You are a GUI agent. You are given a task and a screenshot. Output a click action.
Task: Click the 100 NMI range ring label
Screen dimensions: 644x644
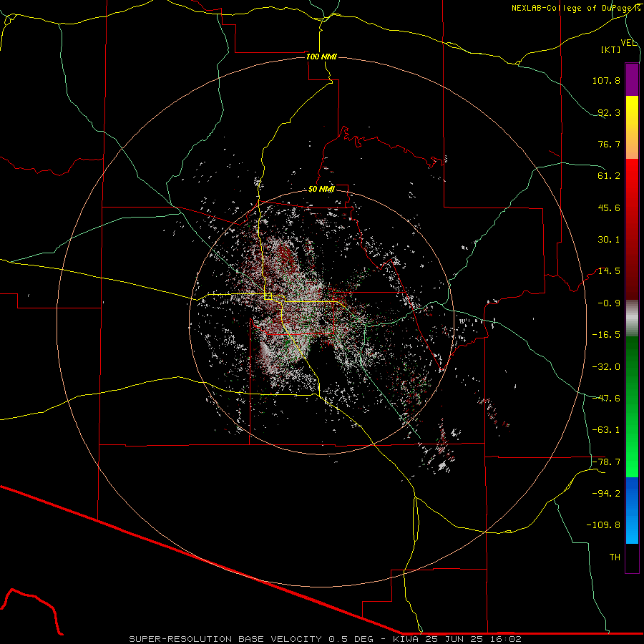(321, 57)
